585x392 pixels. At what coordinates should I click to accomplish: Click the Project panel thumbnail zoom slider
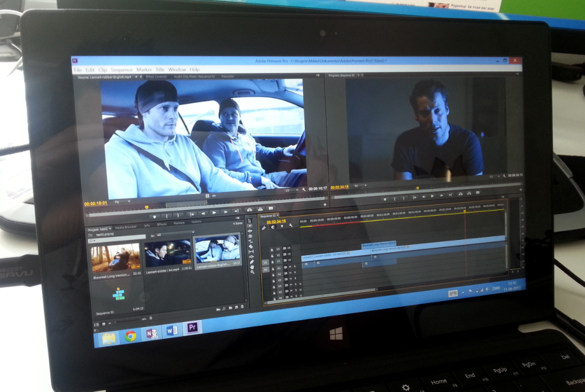point(126,321)
